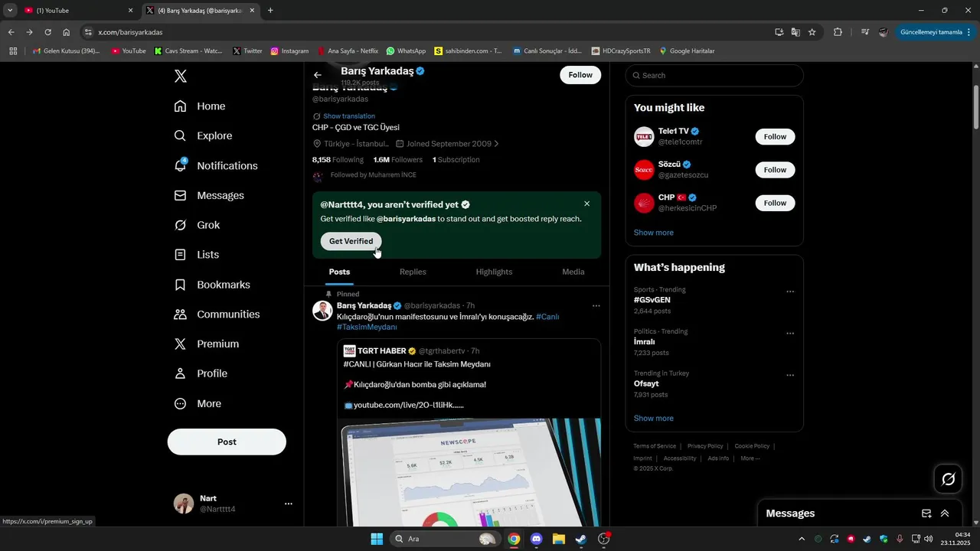Screen dimensions: 980x551
Task: Open the Netflix bookmark
Action: point(348,51)
